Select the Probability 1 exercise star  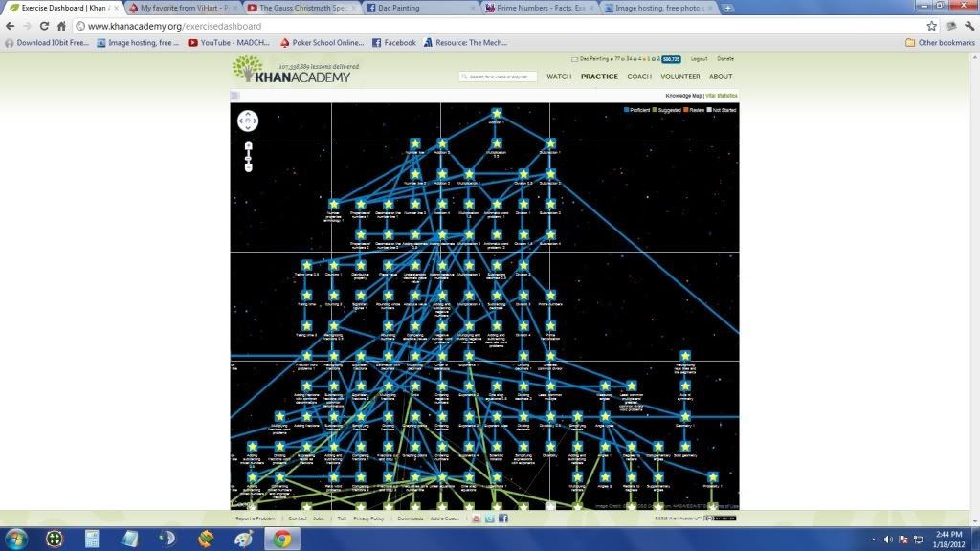(712, 475)
